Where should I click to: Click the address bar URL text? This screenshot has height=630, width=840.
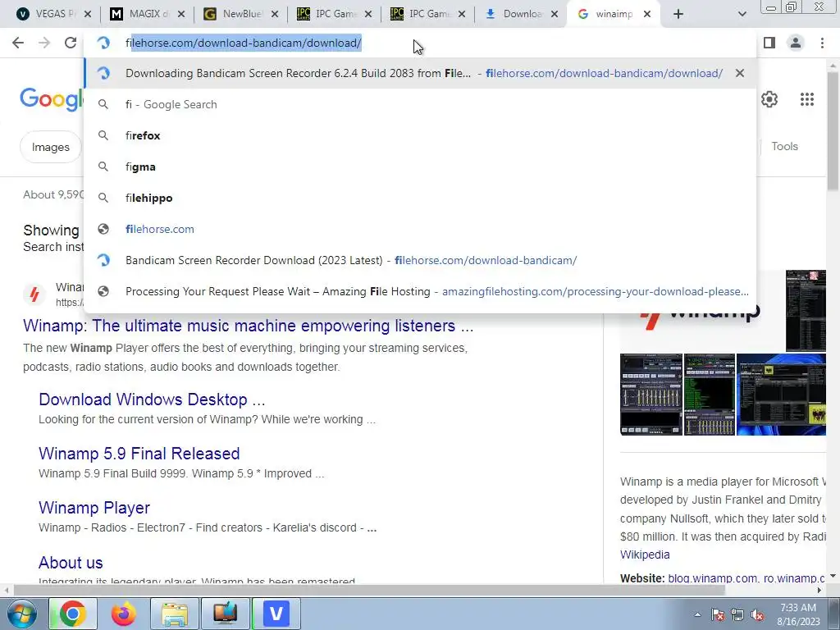click(244, 43)
